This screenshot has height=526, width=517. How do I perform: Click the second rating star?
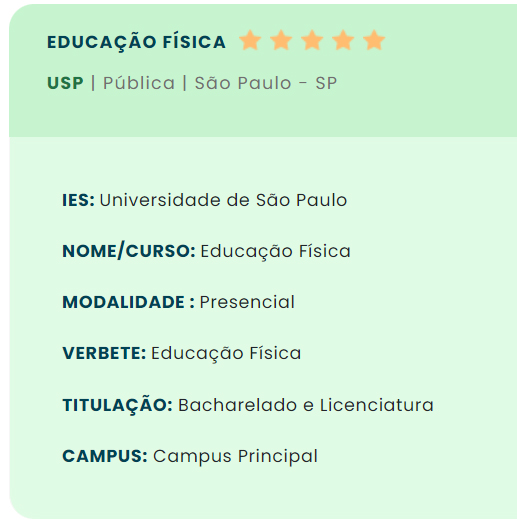pyautogui.click(x=281, y=40)
